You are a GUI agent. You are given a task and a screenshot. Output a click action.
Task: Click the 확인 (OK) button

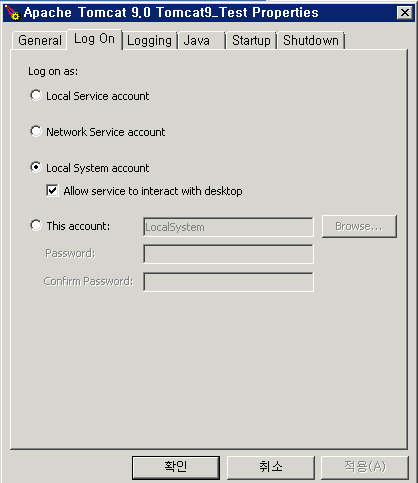tap(176, 468)
